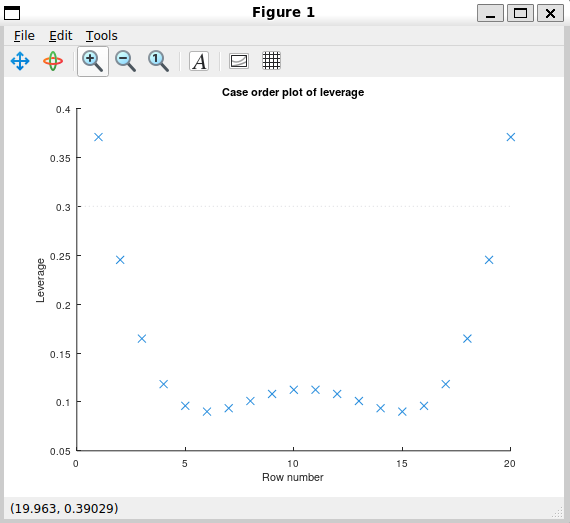Open the File menu
Image resolution: width=570 pixels, height=523 pixels.
(24, 36)
